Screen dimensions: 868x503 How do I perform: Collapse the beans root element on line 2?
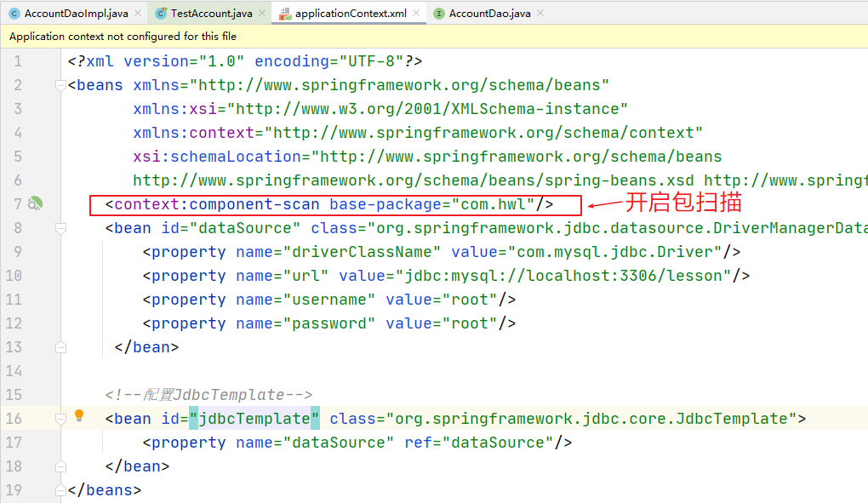(x=60, y=85)
